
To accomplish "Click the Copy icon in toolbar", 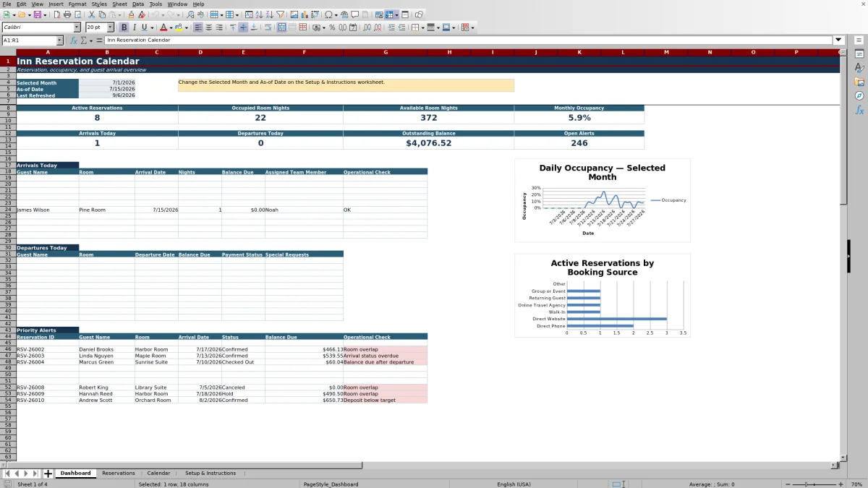I will [x=102, y=14].
